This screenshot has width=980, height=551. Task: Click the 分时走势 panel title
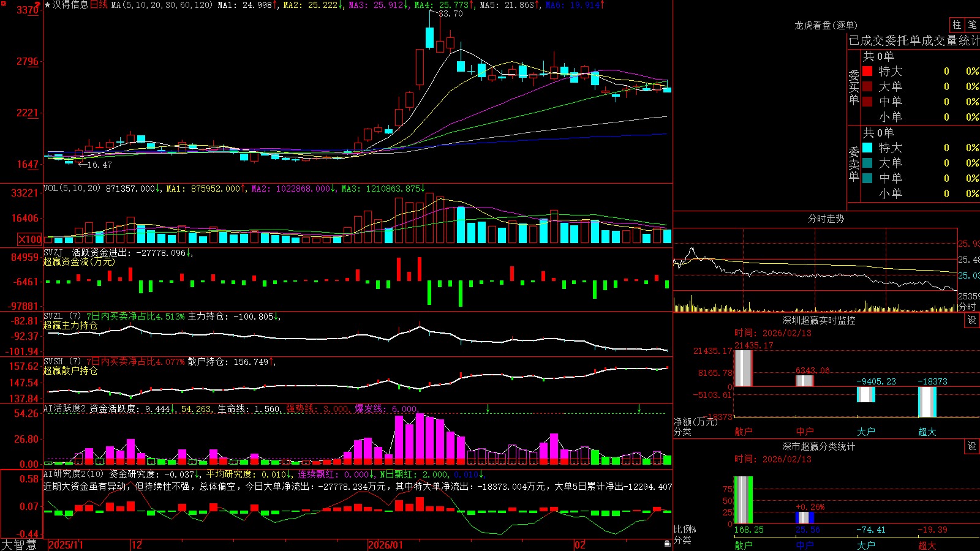tap(826, 219)
